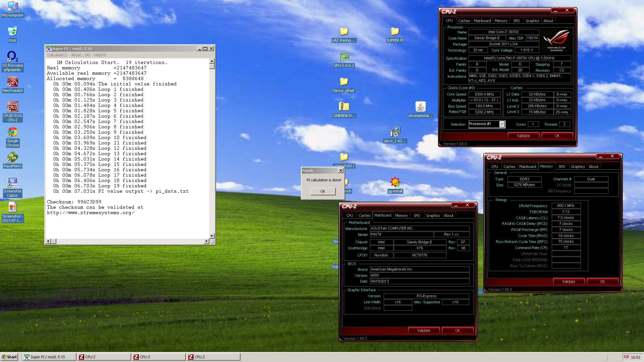The height and width of the screenshot is (362, 644).
Task: Open Processor #1 selection dropdown
Action: (486, 124)
